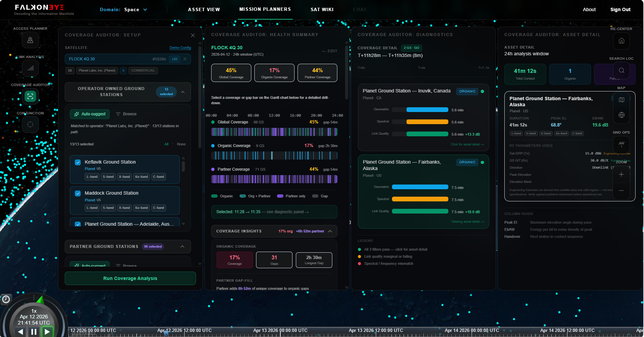
Task: Click the Demo Config link
Action: [x=180, y=48]
